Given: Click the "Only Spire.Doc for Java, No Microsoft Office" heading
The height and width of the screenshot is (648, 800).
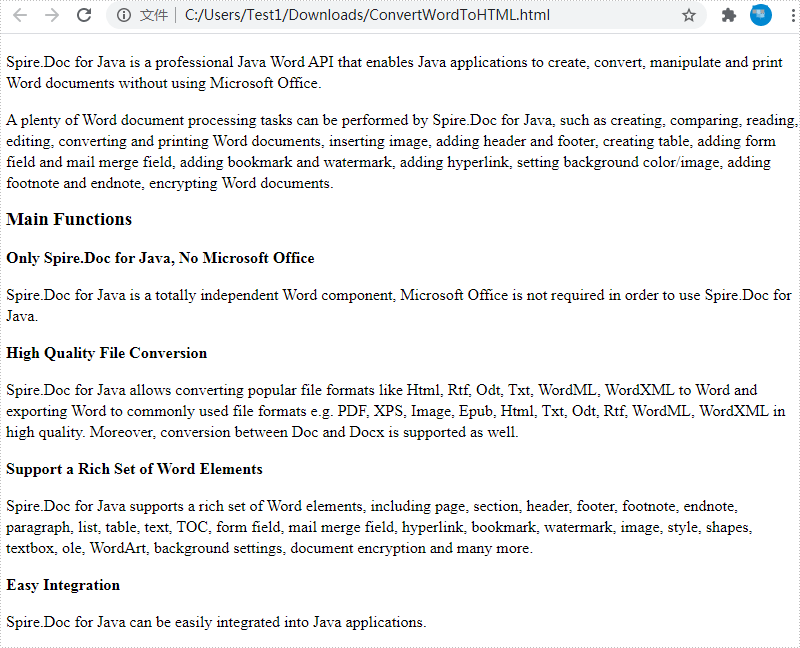Looking at the screenshot, I should tap(160, 258).
